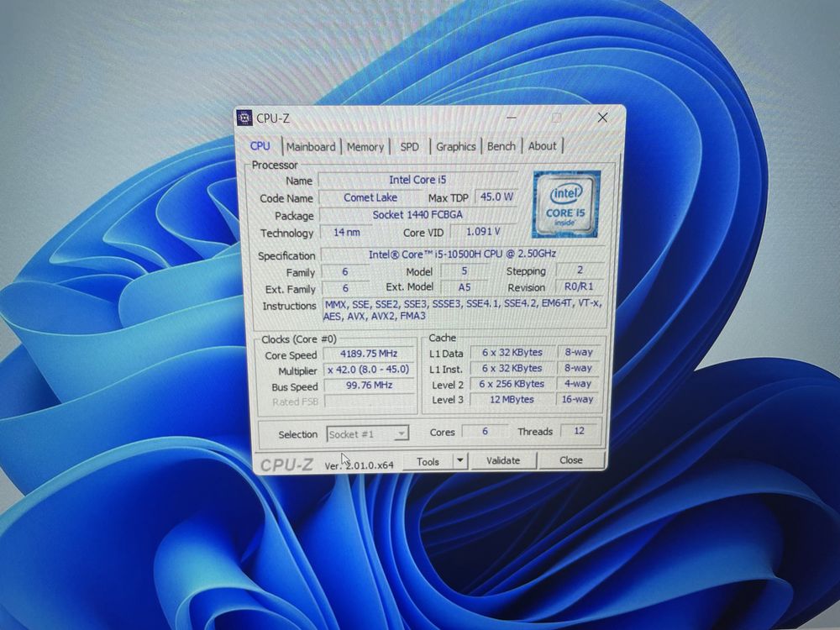
Task: Click the L1 Data associativity '8-way'
Action: (579, 352)
